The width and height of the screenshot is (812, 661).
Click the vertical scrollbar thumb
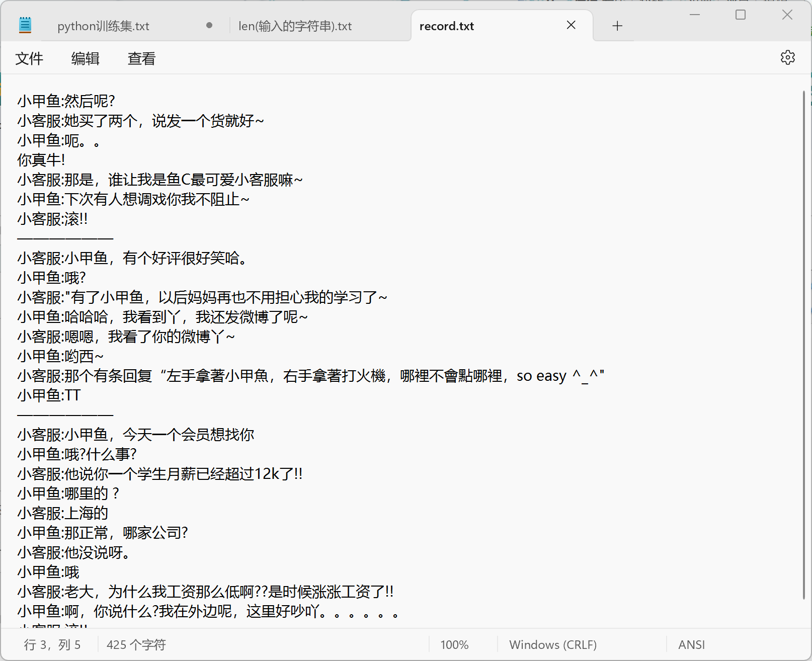(803, 345)
